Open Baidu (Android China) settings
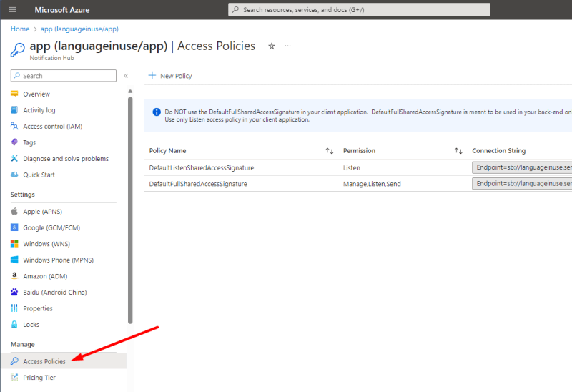 (55, 292)
